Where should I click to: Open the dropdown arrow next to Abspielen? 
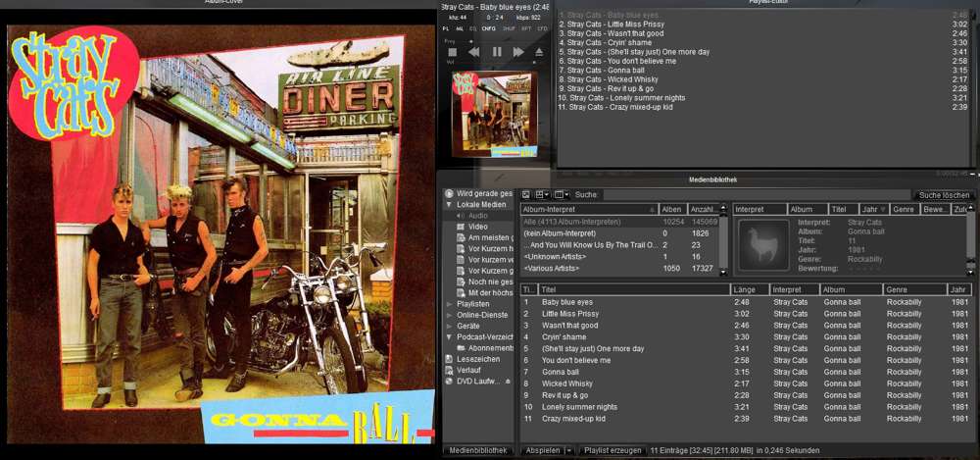pos(568,450)
